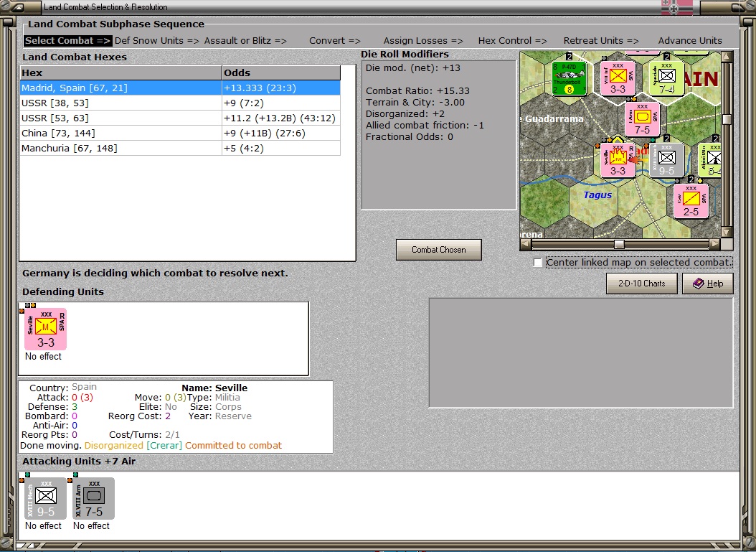
Task: Select the Retreat Units subphase step
Action: (x=601, y=40)
